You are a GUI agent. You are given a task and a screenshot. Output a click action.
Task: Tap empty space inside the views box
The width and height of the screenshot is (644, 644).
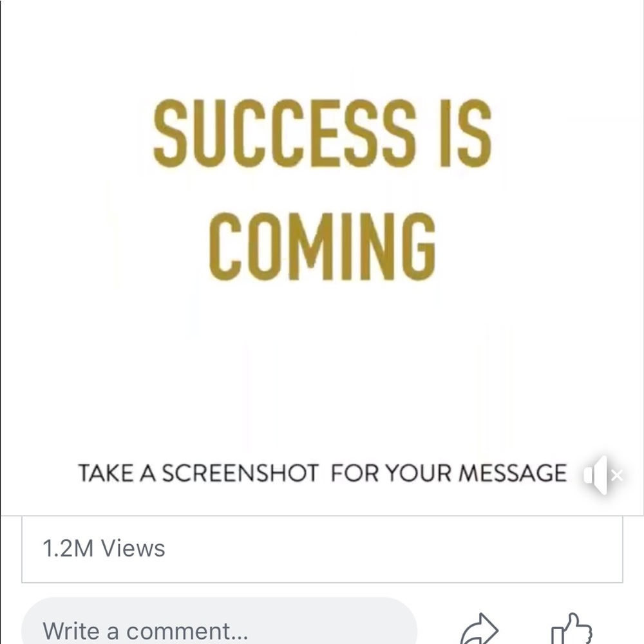390,549
